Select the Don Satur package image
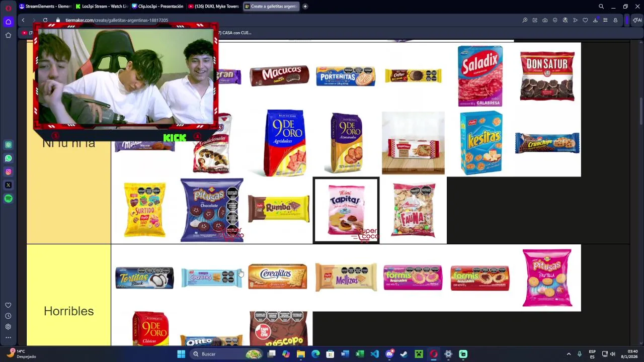This screenshot has height=362, width=644. click(x=547, y=76)
